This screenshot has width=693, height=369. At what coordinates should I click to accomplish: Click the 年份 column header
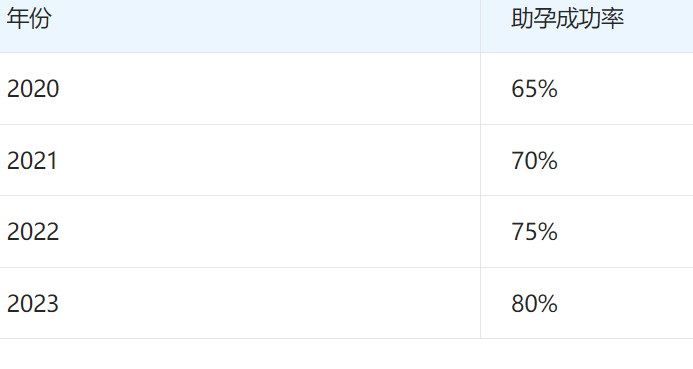(x=29, y=19)
